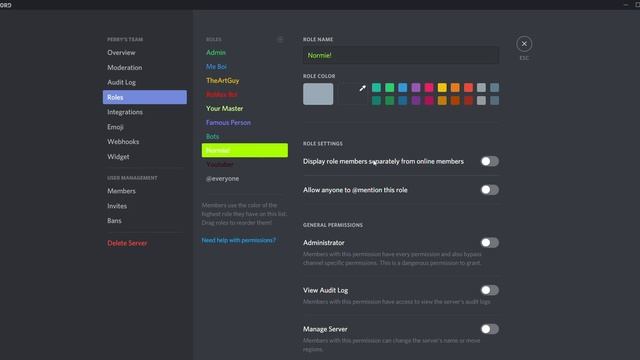Select the custom color box beside eyedropper
The width and height of the screenshot is (640, 360).
pos(352,94)
